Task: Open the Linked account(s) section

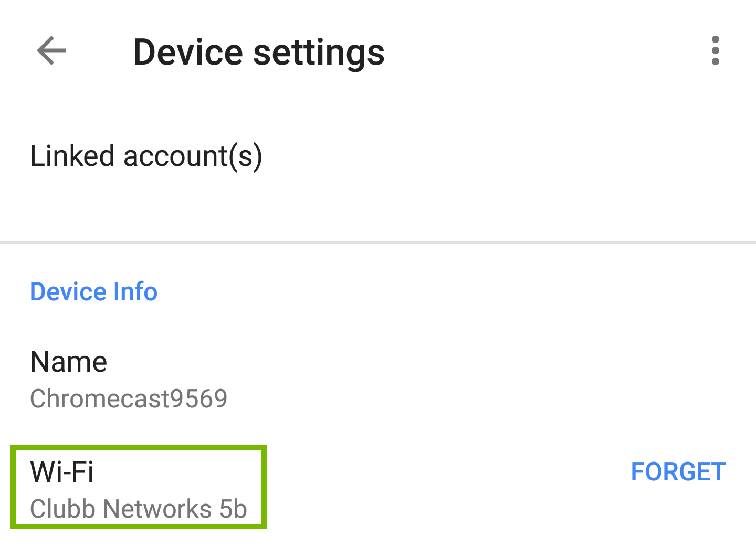Action: pyautogui.click(x=147, y=155)
